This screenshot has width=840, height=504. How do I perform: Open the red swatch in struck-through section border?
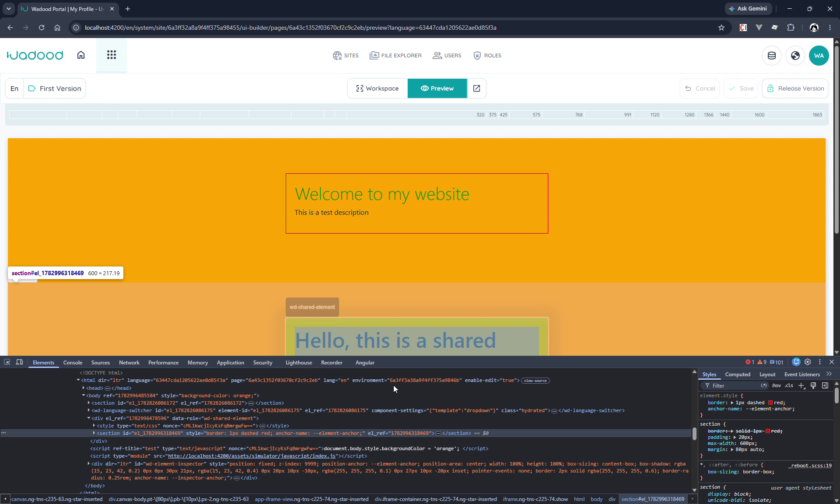point(768,431)
